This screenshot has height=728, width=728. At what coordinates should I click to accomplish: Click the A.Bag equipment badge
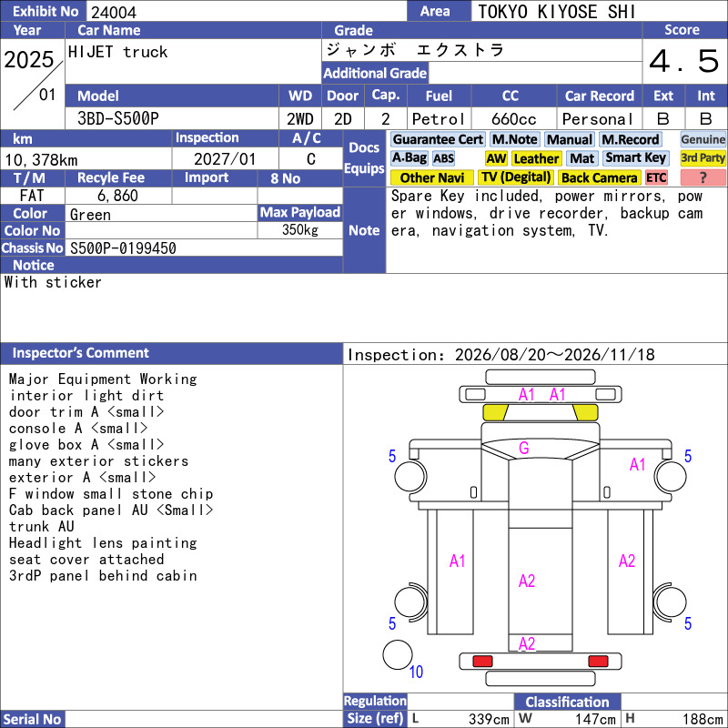(x=409, y=158)
